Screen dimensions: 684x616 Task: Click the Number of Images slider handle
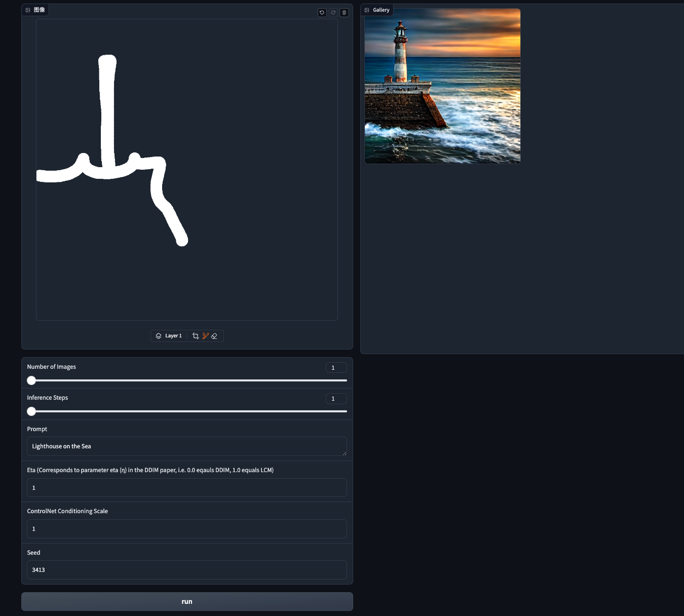point(31,380)
